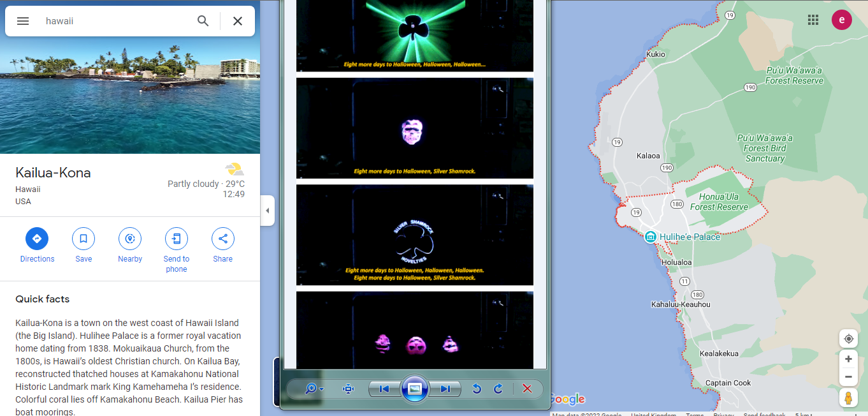The image size is (868, 416).
Task: Click the search field containing hawaii
Action: tap(115, 21)
